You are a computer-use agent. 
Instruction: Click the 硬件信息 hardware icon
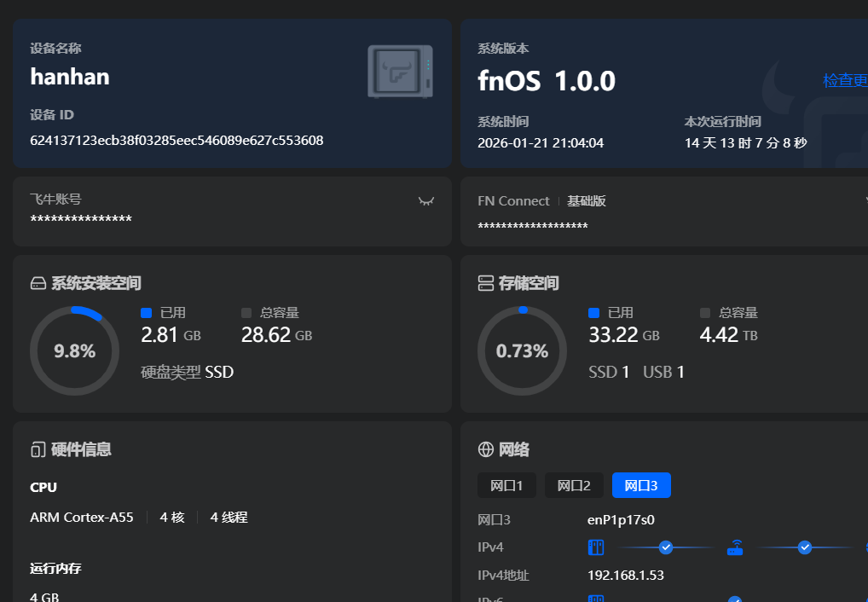(38, 449)
